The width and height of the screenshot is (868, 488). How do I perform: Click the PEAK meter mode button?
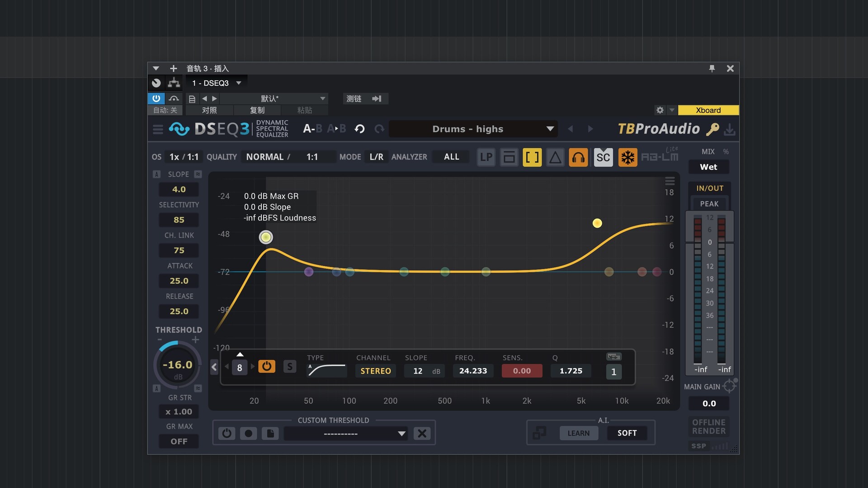click(x=709, y=204)
